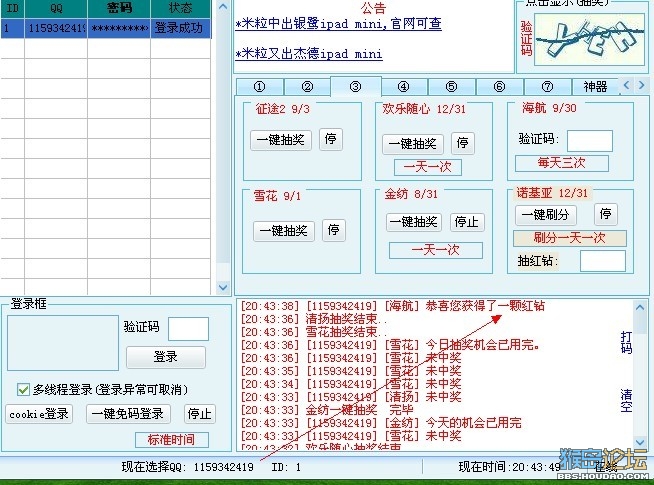Click the log panel scroll-up arrow
The width and height of the screenshot is (654, 485).
click(640, 308)
